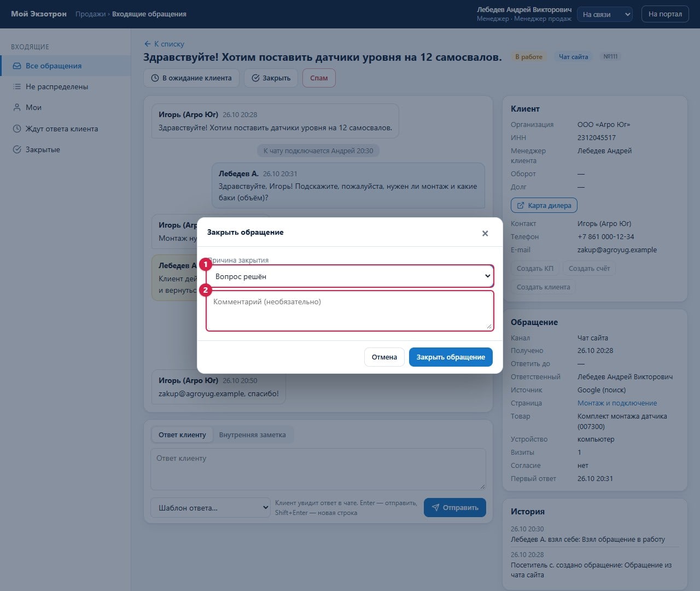The image size is (700, 591).
Task: Click the 'На портал' button
Action: point(665,14)
